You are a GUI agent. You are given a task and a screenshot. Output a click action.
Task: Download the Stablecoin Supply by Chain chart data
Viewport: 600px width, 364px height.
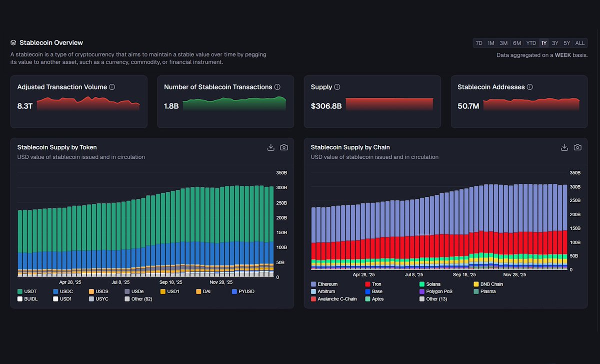click(x=564, y=147)
